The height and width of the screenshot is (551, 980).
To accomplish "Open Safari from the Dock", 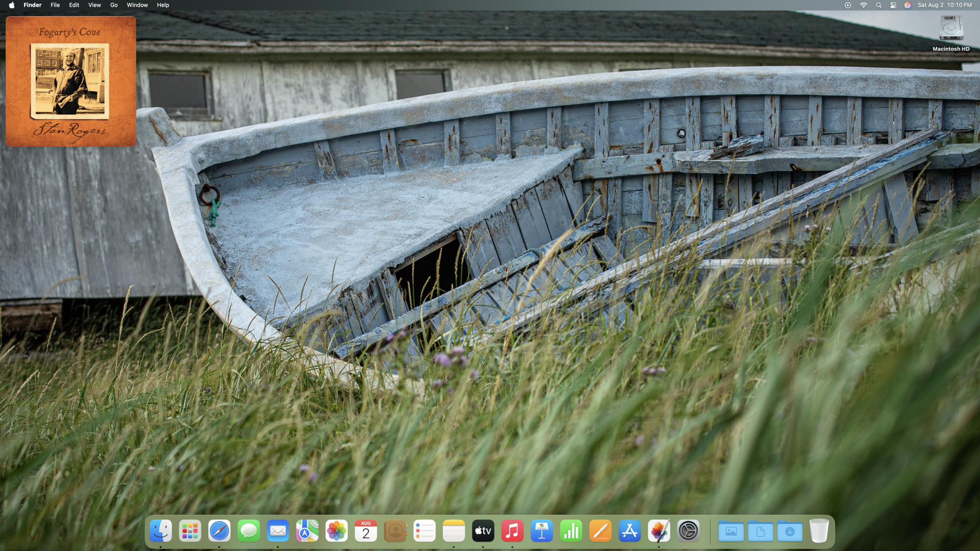I will point(219,531).
